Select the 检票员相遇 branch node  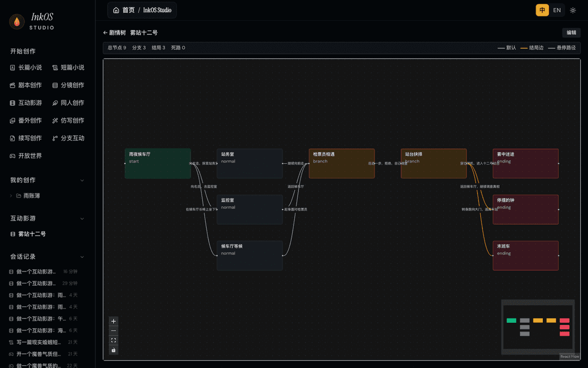pos(341,164)
